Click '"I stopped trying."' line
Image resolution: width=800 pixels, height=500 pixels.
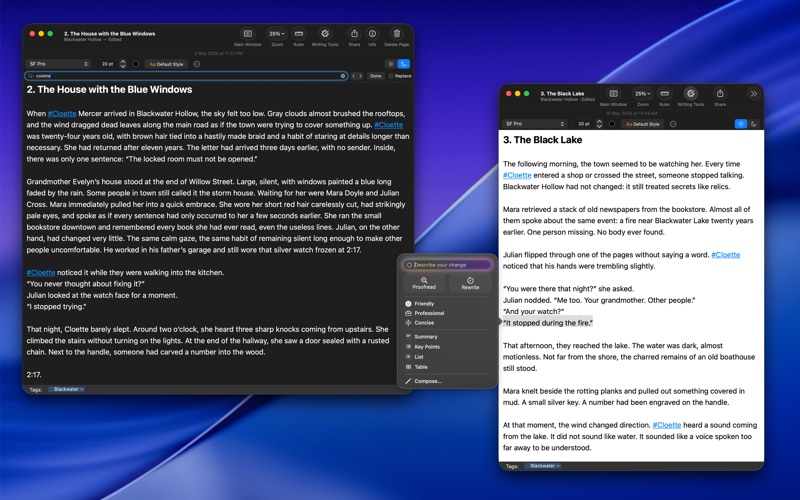click(x=57, y=307)
